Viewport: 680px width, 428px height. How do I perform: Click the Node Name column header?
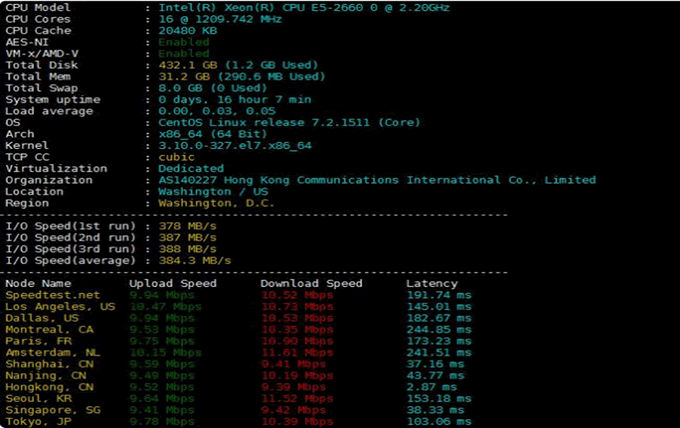(x=38, y=283)
